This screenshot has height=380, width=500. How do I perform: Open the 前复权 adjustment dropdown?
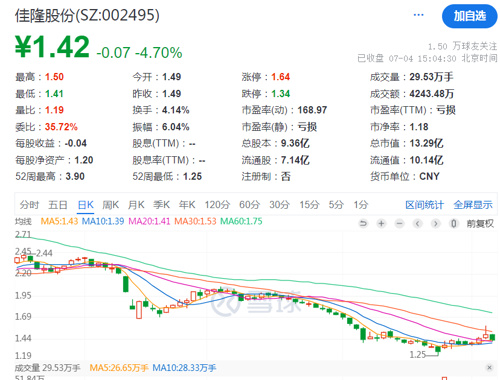(480, 223)
